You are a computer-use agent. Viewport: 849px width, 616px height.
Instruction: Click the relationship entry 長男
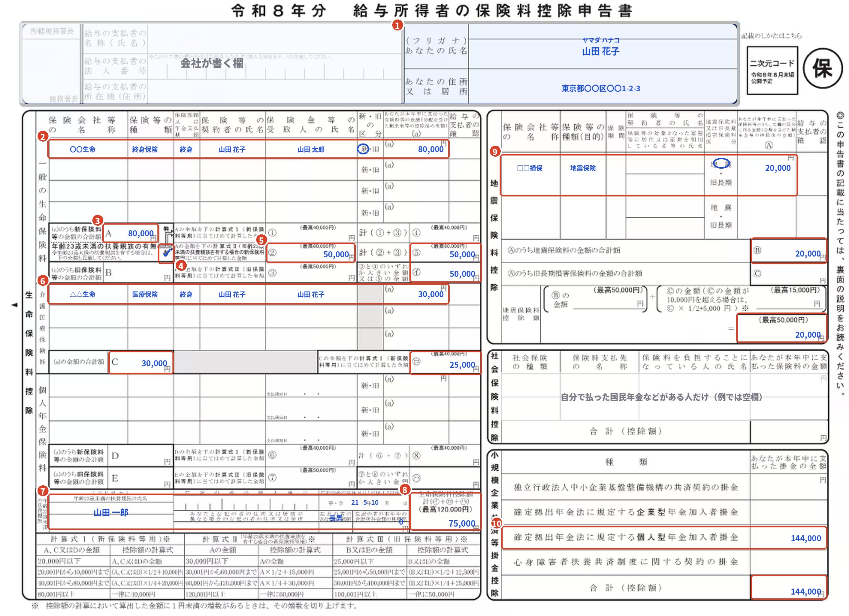[x=336, y=518]
